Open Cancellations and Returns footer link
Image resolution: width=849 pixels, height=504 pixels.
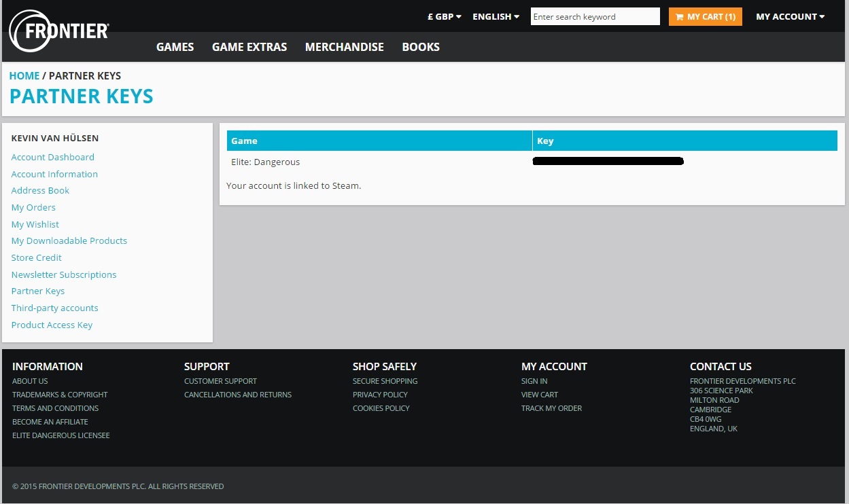point(238,395)
